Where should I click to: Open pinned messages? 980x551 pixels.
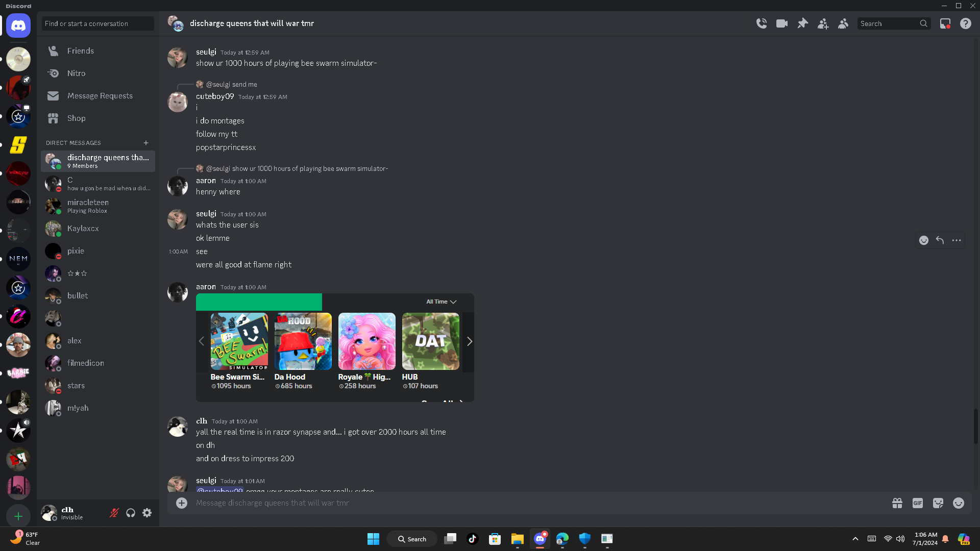(802, 23)
